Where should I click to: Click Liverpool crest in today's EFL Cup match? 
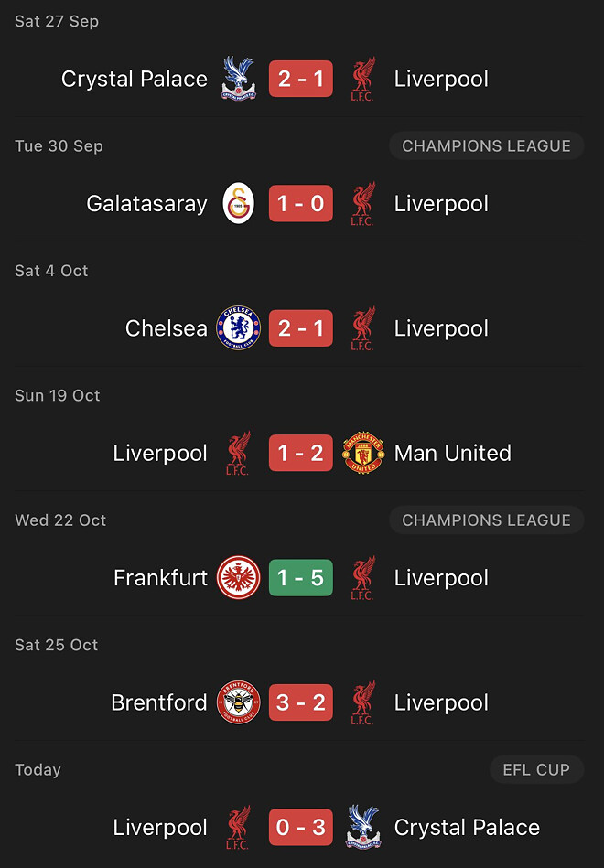(x=239, y=828)
